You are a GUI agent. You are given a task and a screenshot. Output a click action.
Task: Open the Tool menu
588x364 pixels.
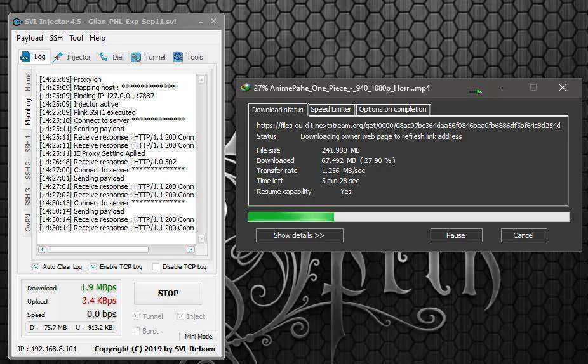point(76,38)
